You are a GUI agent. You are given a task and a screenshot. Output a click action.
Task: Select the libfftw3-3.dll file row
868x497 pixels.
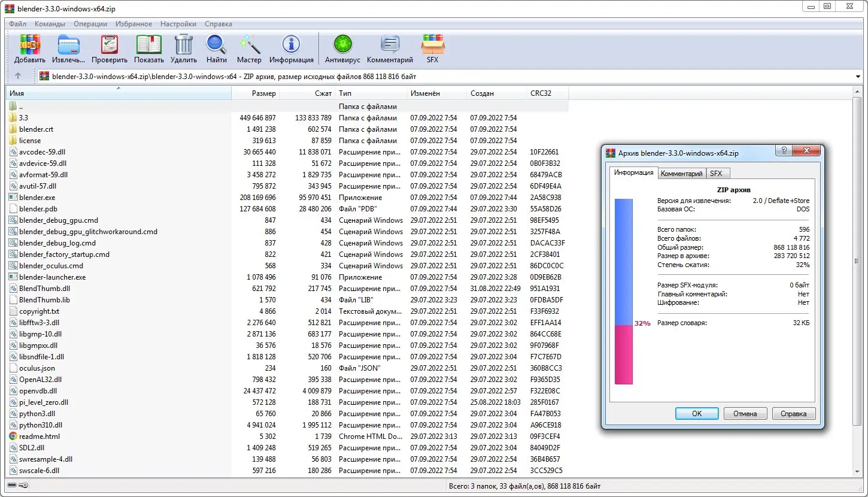(287, 323)
